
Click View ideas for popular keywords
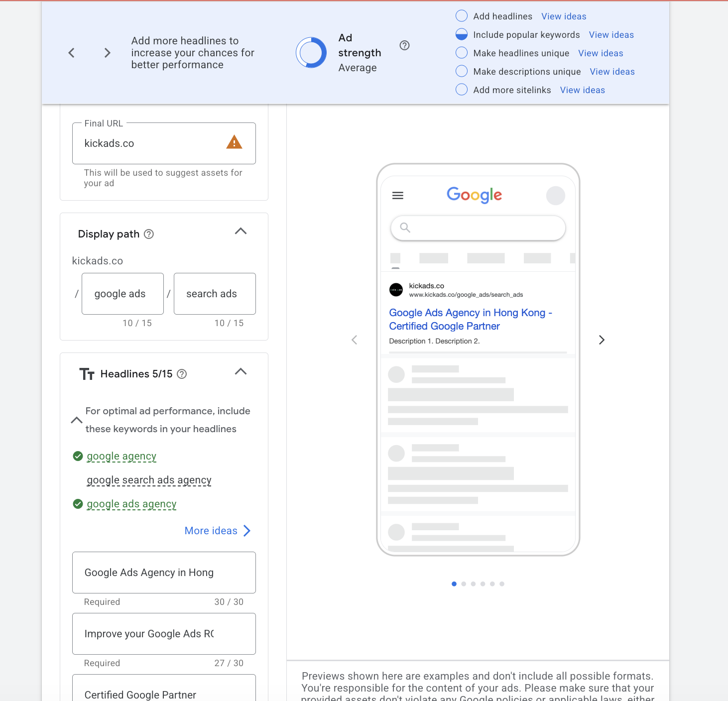611,35
